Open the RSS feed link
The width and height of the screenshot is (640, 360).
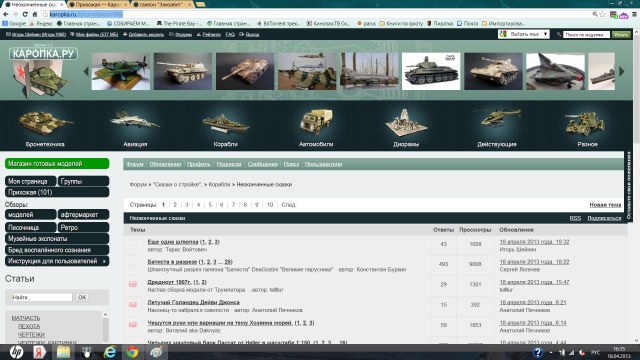pyautogui.click(x=575, y=218)
